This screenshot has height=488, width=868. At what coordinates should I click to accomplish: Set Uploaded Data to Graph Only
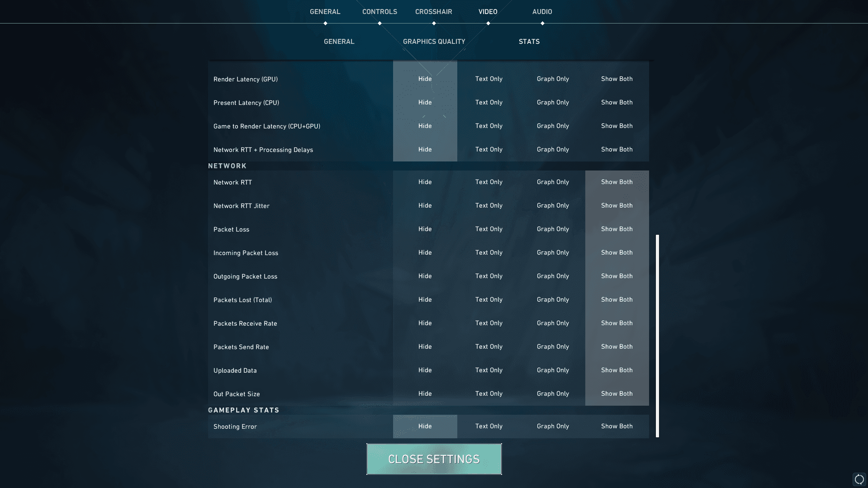553,370
